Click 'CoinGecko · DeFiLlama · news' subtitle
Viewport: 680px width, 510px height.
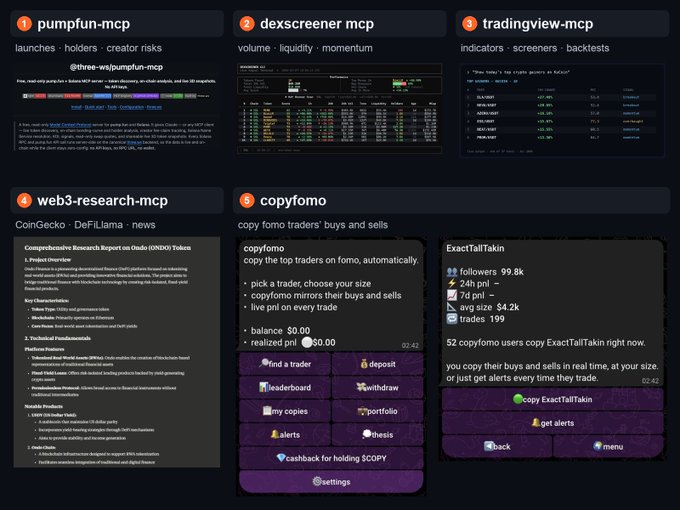coord(85,225)
